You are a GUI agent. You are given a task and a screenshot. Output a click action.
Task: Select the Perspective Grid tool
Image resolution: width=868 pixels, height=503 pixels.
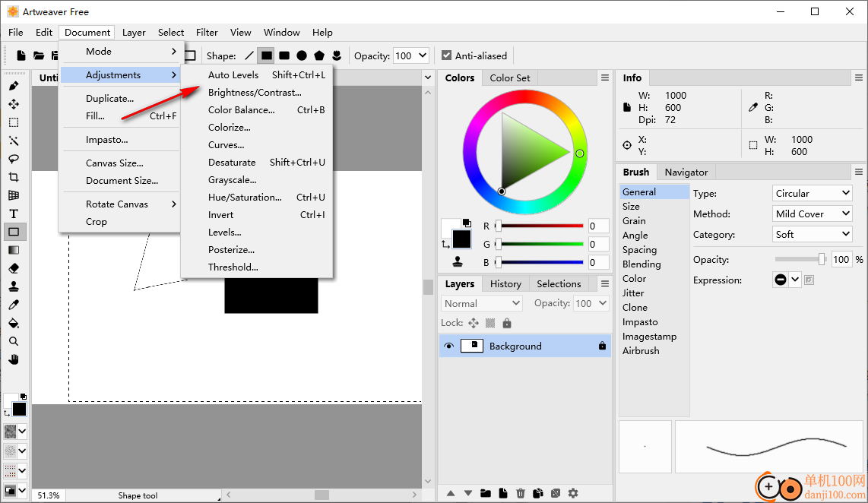pos(14,195)
